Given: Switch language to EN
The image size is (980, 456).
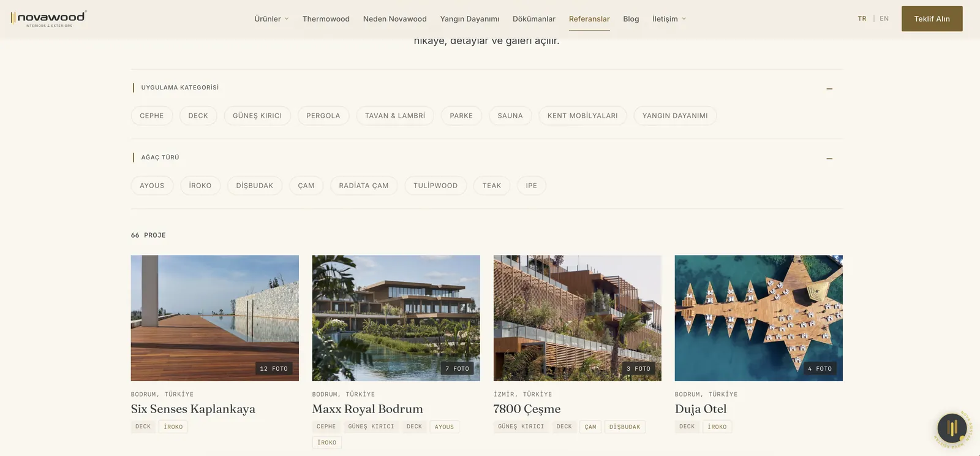Looking at the screenshot, I should click(884, 18).
